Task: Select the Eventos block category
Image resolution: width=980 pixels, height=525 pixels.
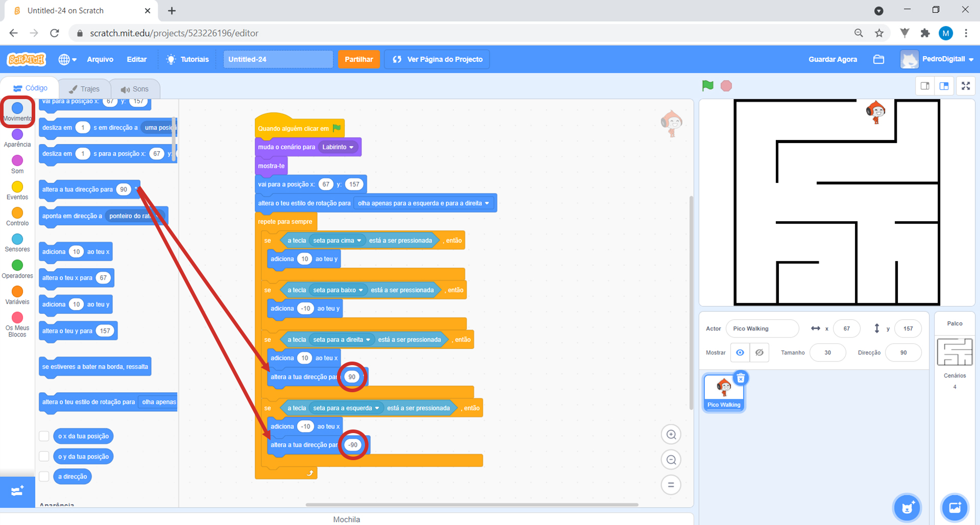Action: coord(17,190)
